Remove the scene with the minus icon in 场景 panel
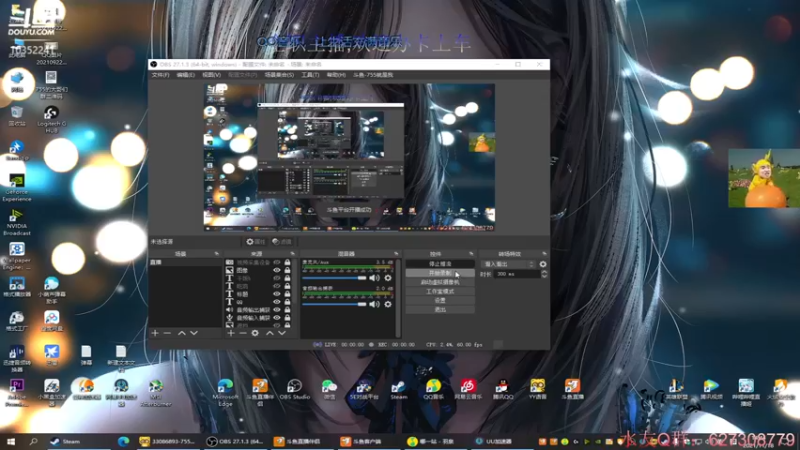The width and height of the screenshot is (800, 450). click(x=167, y=333)
